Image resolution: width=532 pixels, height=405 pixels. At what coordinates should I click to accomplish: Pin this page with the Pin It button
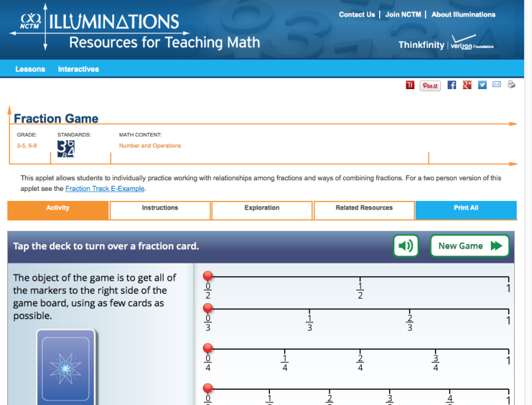430,85
